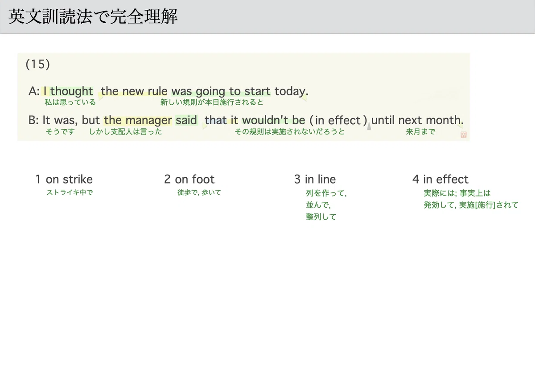Click the gloss 'その規則は実施されないだろうと'
The width and height of the screenshot is (535, 392).
coord(290,131)
